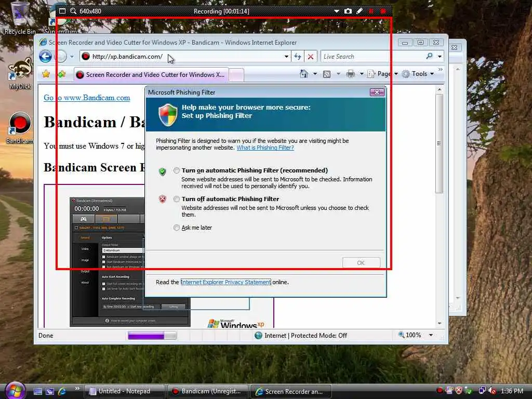Click Switch Between Windows quick launch icon
Image resolution: width=532 pixels, height=399 pixels.
point(50,391)
